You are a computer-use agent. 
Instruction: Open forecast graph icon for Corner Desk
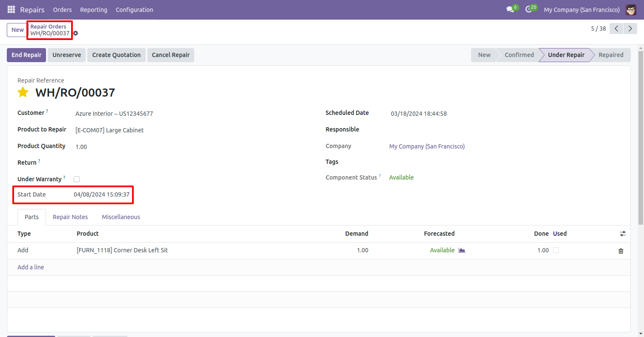[x=462, y=250]
